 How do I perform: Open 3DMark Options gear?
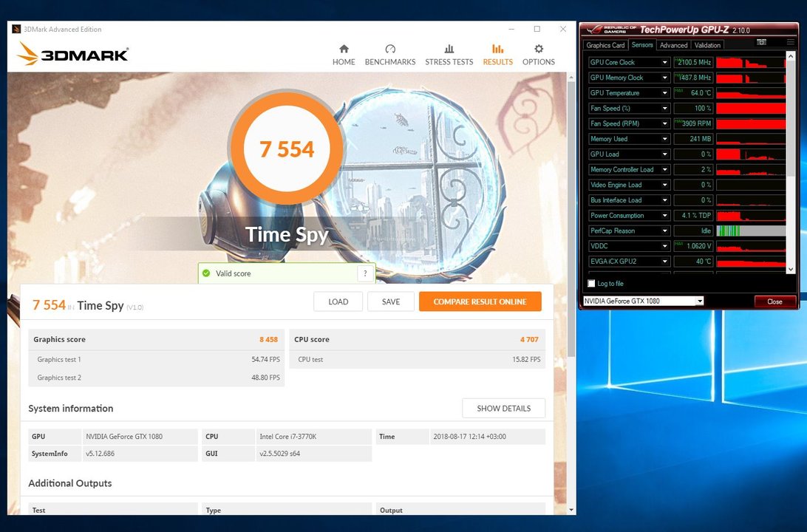538,55
